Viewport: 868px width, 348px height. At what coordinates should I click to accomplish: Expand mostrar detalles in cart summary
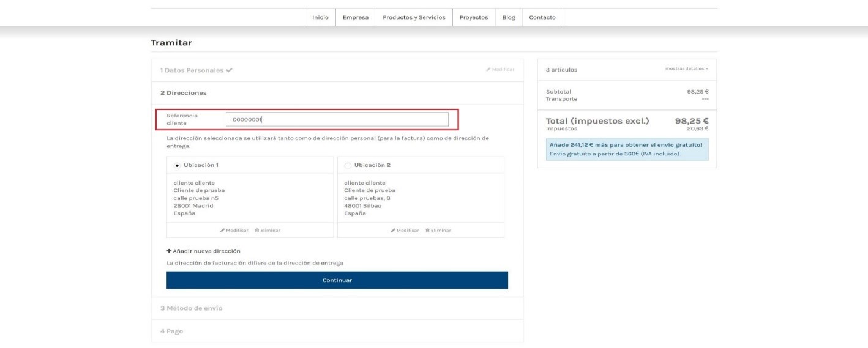(x=687, y=68)
